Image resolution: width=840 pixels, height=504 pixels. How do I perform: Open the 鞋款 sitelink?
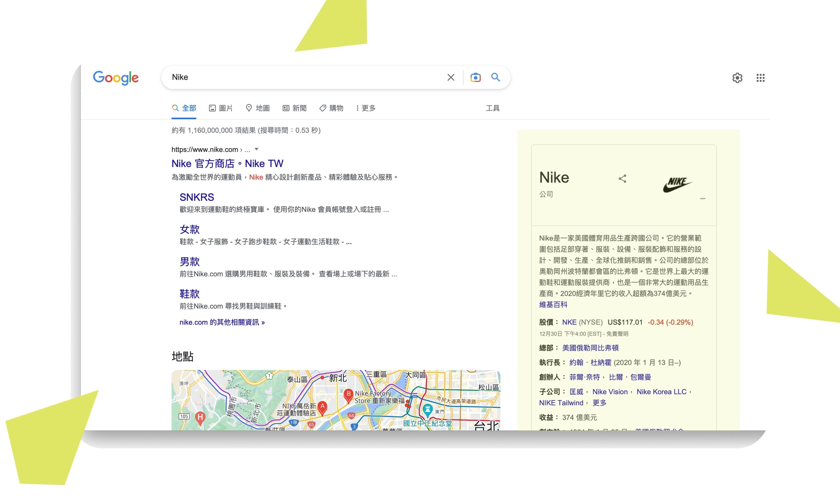(189, 294)
